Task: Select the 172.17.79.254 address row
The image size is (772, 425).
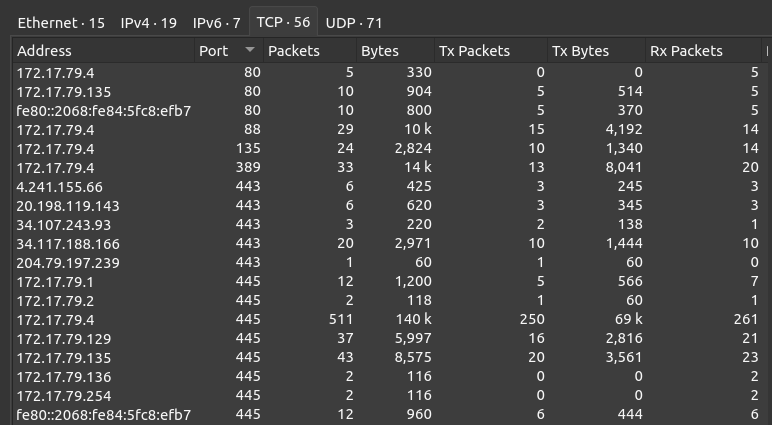Action: click(64, 396)
